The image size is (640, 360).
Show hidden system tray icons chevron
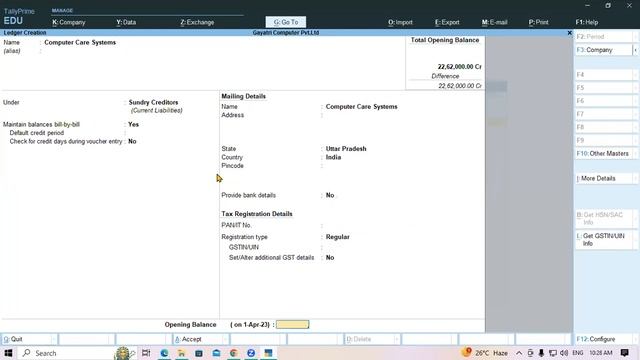(519, 353)
